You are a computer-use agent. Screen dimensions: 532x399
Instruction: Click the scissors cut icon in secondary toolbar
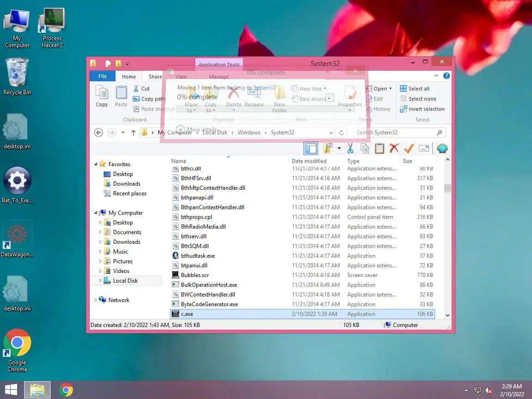[x=350, y=148]
